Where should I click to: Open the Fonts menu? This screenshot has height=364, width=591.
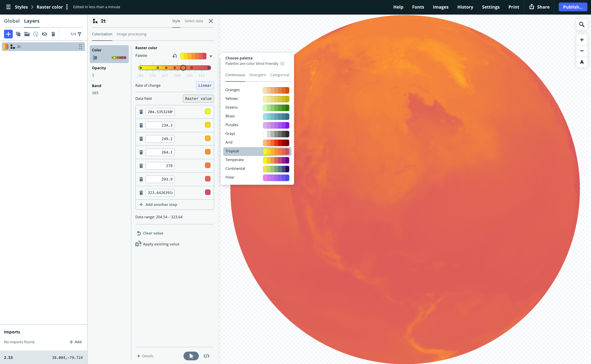(x=418, y=7)
